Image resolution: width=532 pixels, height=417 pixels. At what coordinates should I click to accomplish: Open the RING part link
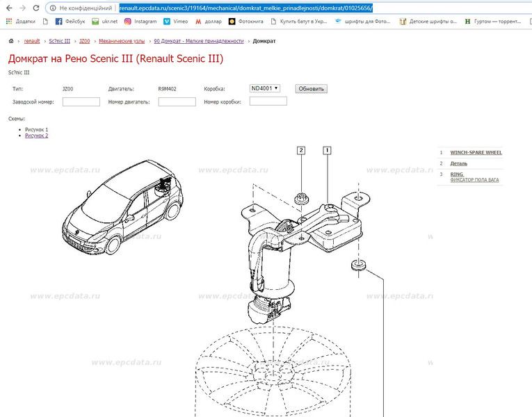click(x=457, y=174)
